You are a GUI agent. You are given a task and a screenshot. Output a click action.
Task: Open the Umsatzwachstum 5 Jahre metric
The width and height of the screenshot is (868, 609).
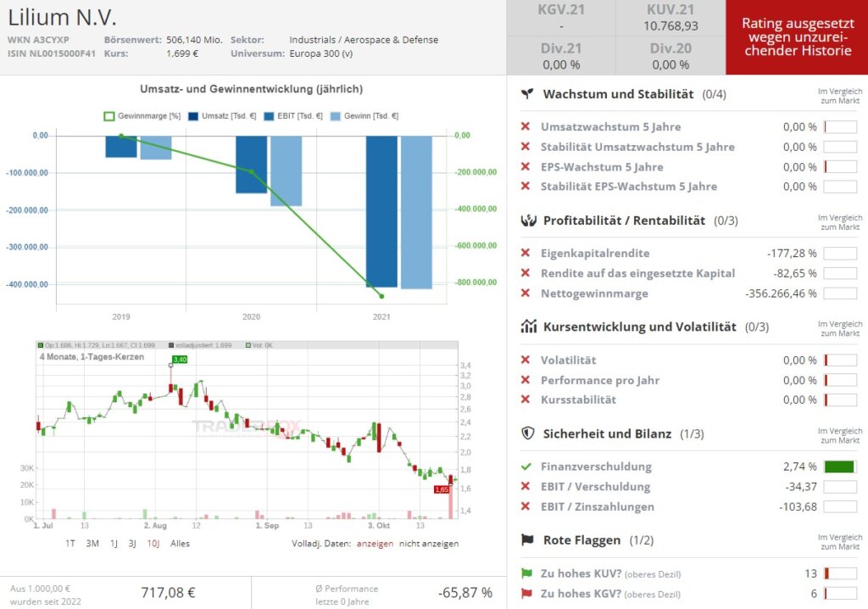coord(610,126)
